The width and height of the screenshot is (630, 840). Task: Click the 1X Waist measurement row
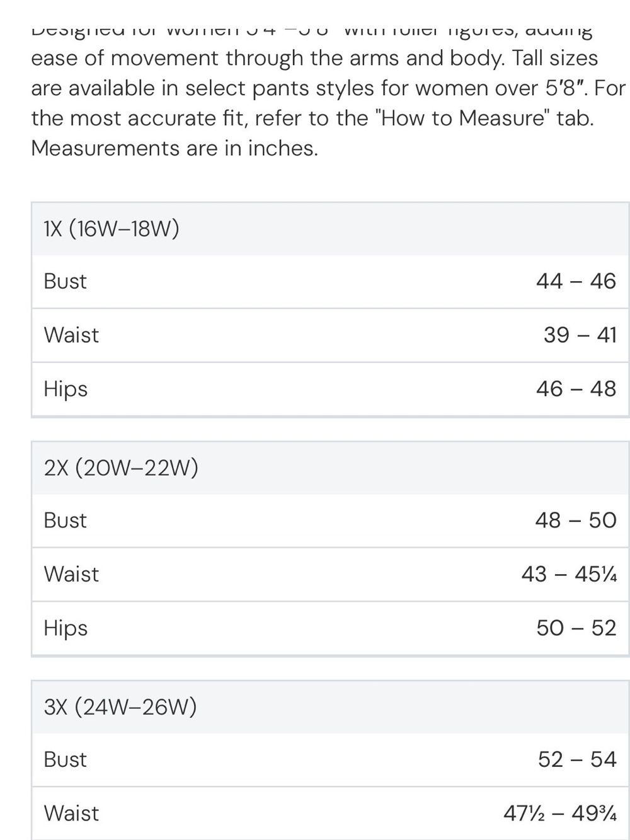tap(331, 335)
